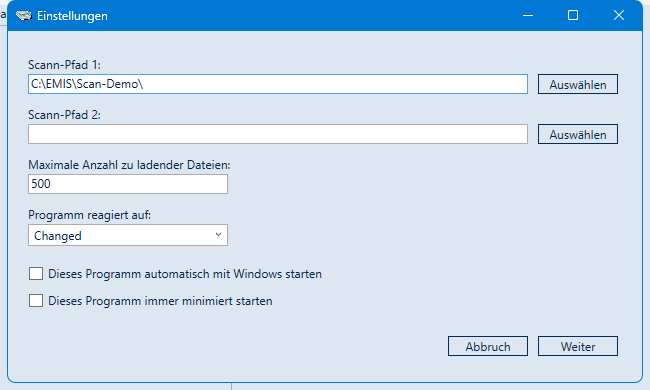
Task: Click the maximum file count field showing 500
Action: 128,184
